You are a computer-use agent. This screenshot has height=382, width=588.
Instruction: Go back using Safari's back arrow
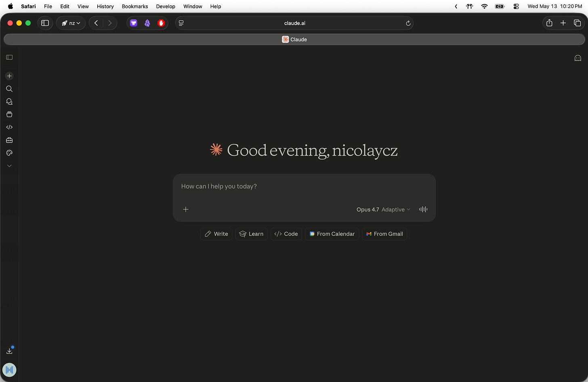point(96,23)
